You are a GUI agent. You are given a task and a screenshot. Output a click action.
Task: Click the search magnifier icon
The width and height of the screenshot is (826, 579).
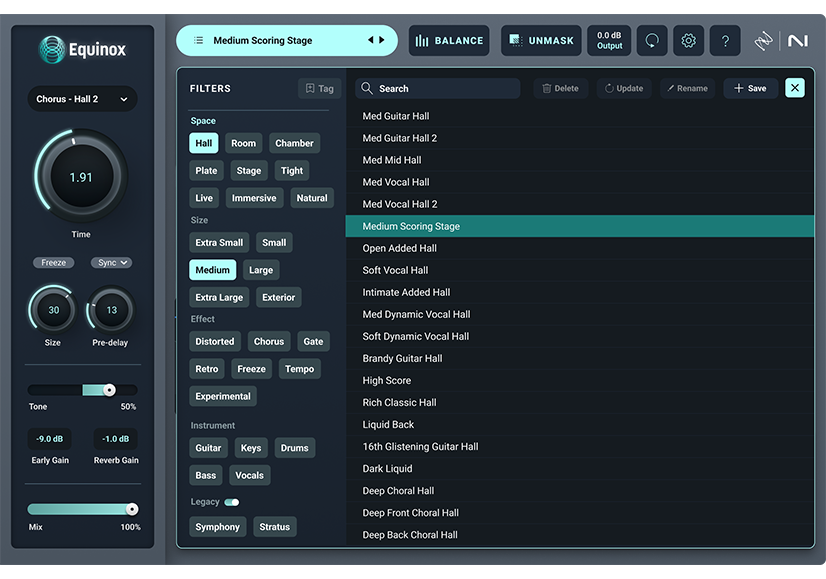[x=367, y=88]
